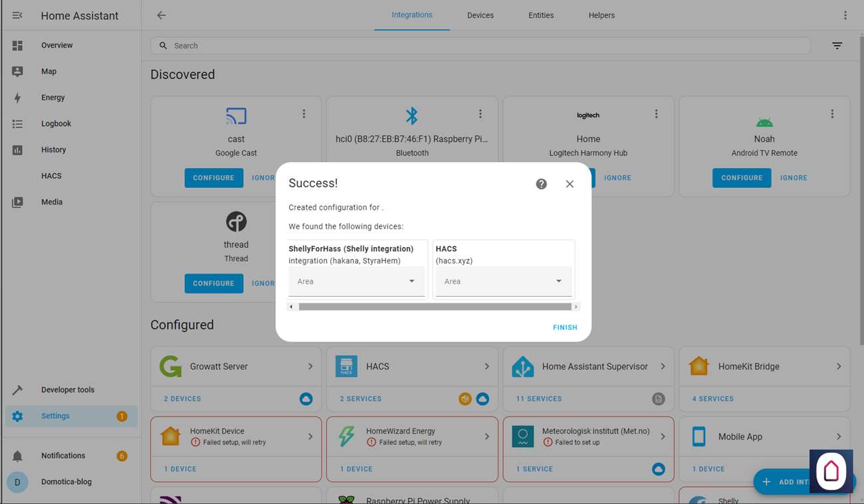Screen dimensions: 864x504
Task: Open the Noah card's three-dot menu
Action: [x=832, y=114]
